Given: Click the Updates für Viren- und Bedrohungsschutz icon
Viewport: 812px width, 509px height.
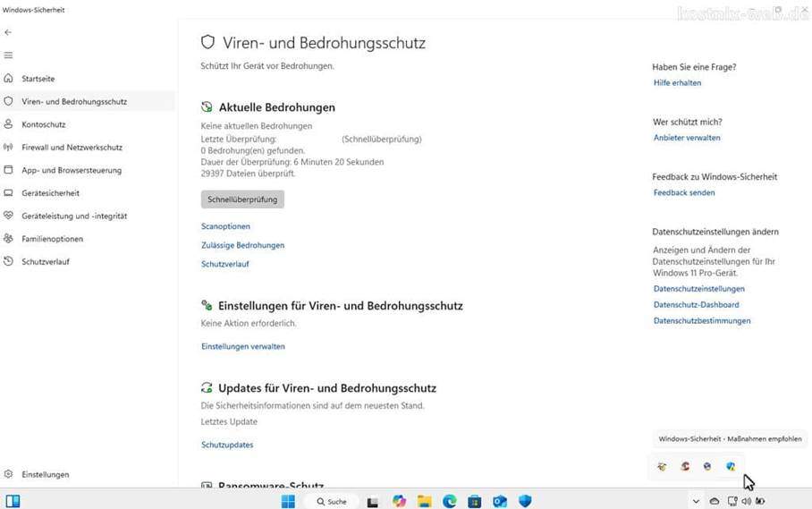Looking at the screenshot, I should 207,387.
